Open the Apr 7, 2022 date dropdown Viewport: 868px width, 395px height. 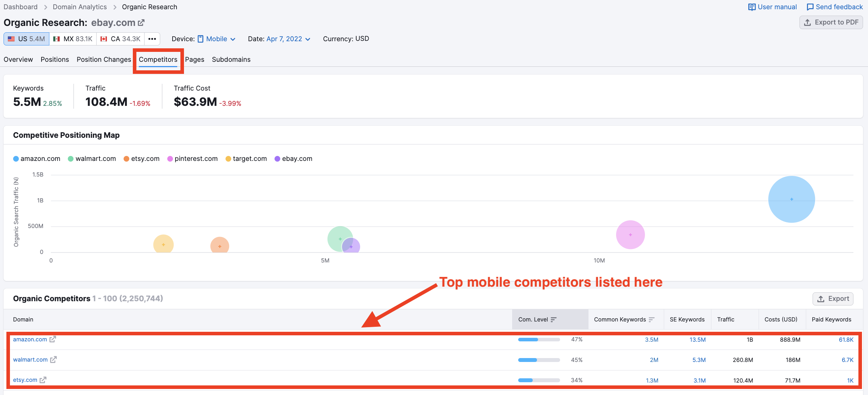coord(288,39)
